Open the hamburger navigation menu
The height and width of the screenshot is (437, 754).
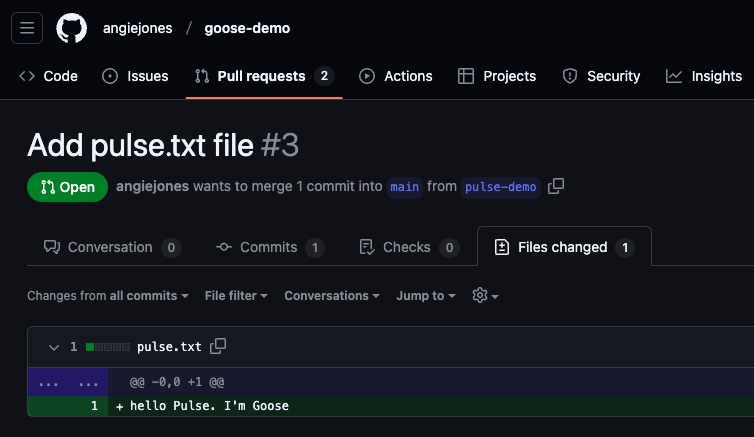tap(27, 28)
